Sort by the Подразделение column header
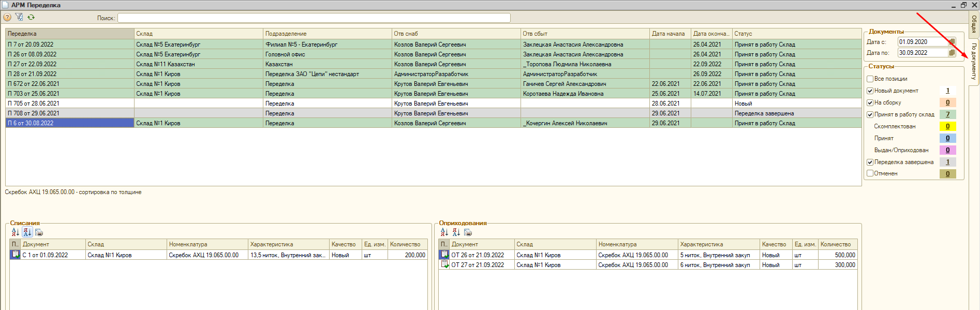The height and width of the screenshot is (310, 980). click(328, 34)
